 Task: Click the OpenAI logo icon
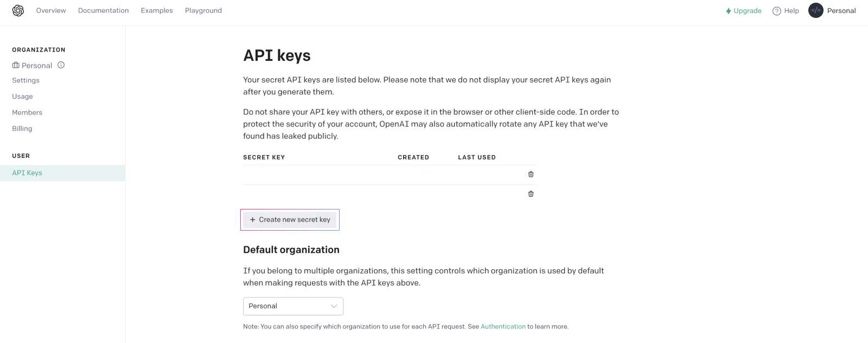coord(18,10)
